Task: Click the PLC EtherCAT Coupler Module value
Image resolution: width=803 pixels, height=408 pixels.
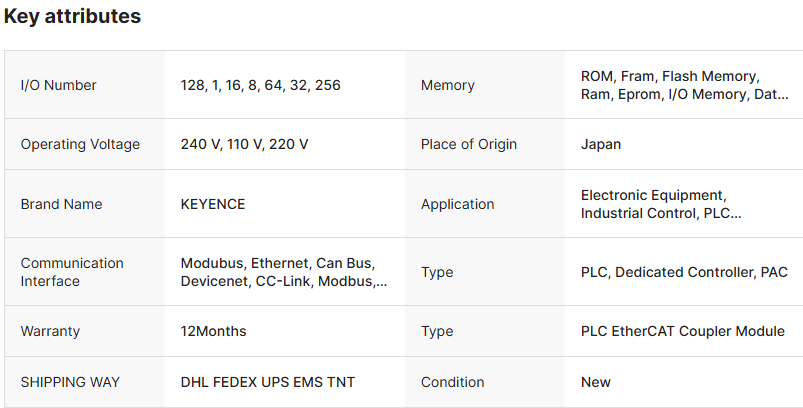Action: pyautogui.click(x=682, y=331)
